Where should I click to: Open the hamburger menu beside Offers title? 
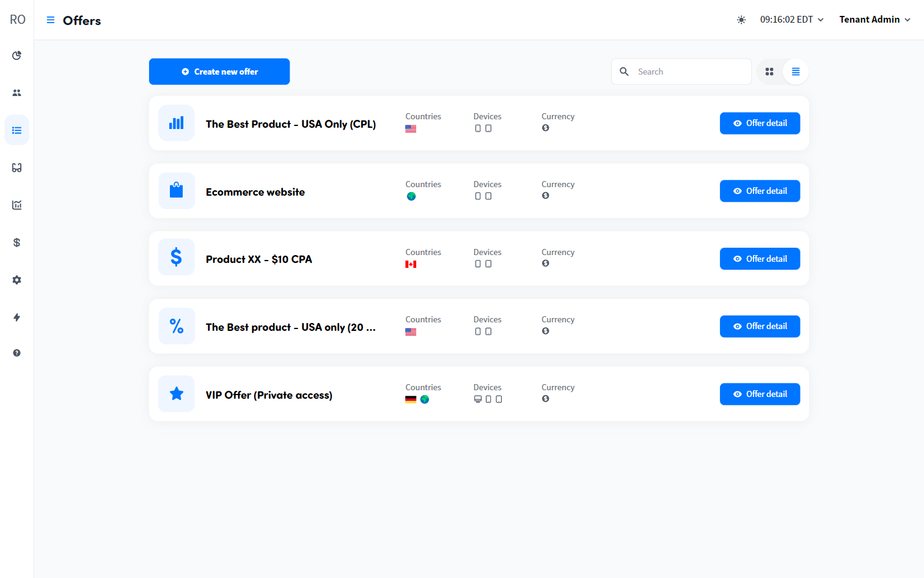coord(50,20)
